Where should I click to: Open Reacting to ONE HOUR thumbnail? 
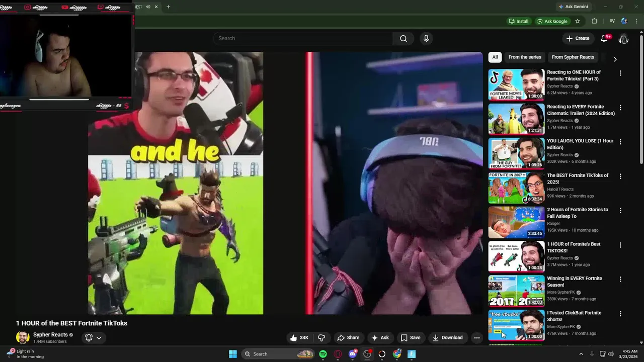[516, 84]
